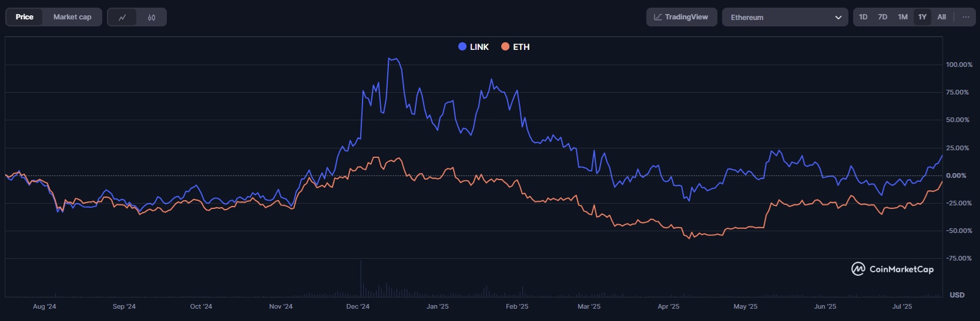980x321 pixels.
Task: Open the more options ellipsis menu
Action: [965, 17]
